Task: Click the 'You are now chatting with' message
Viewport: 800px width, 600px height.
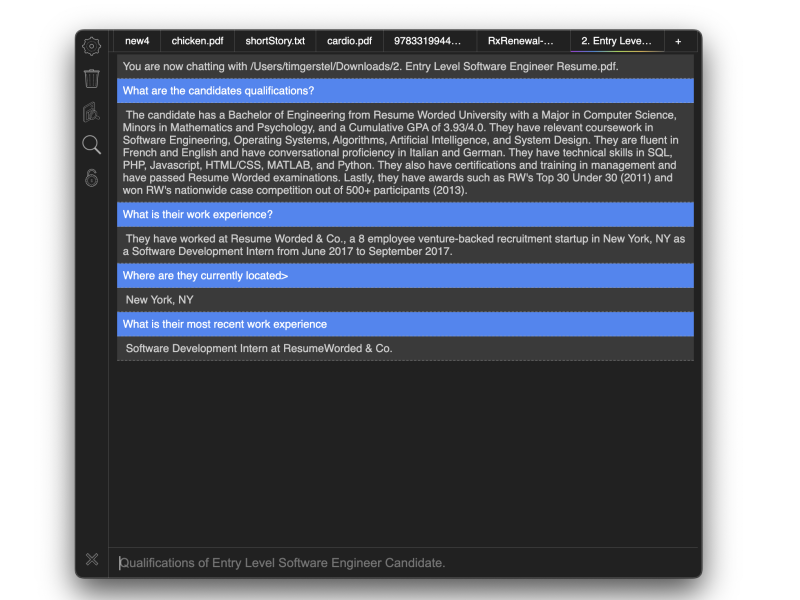Action: pos(405,66)
